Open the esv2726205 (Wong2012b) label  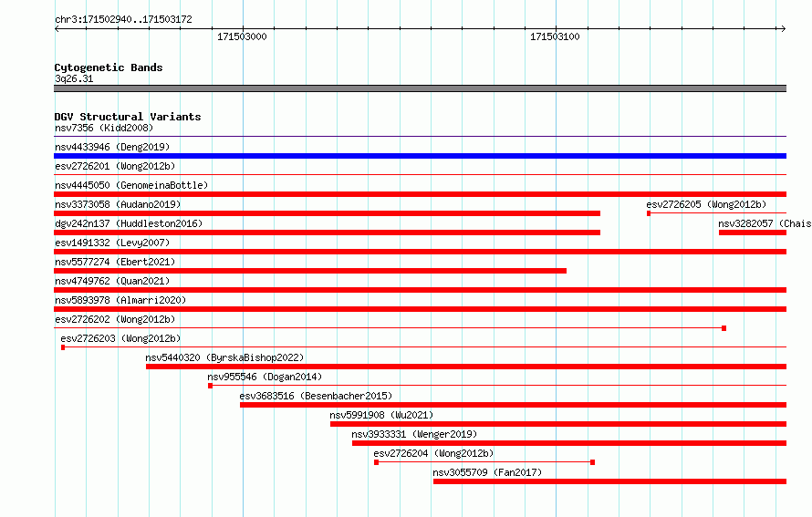coord(706,204)
